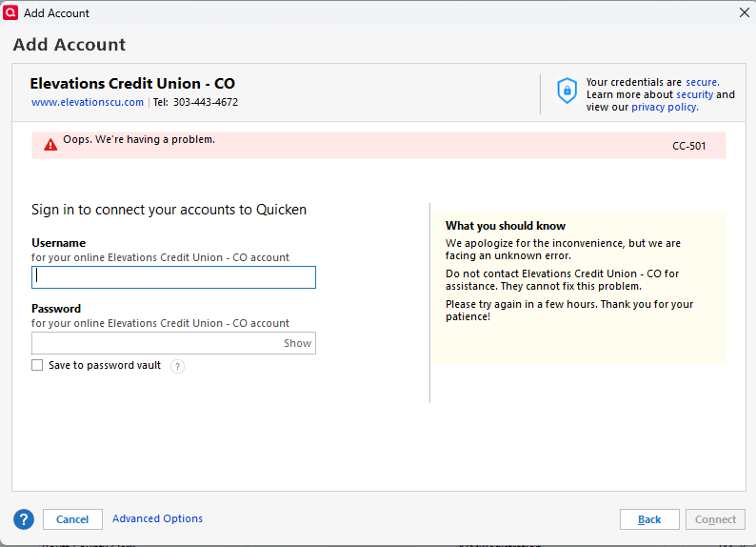Enable Save to password vault checkbox

(37, 365)
